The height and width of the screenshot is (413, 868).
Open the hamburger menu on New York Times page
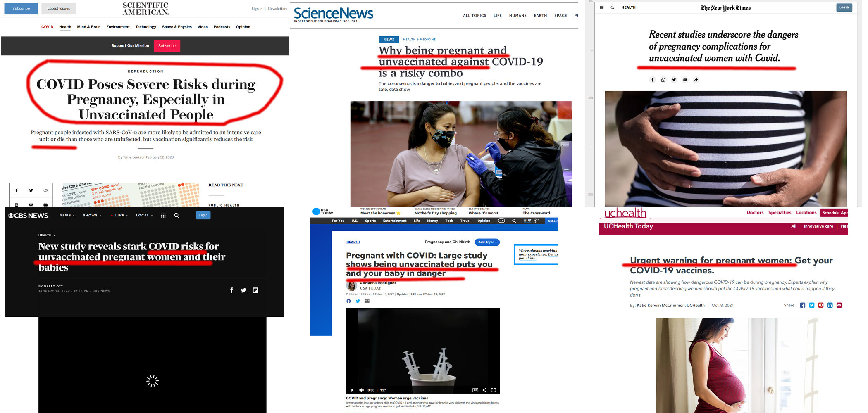point(601,7)
